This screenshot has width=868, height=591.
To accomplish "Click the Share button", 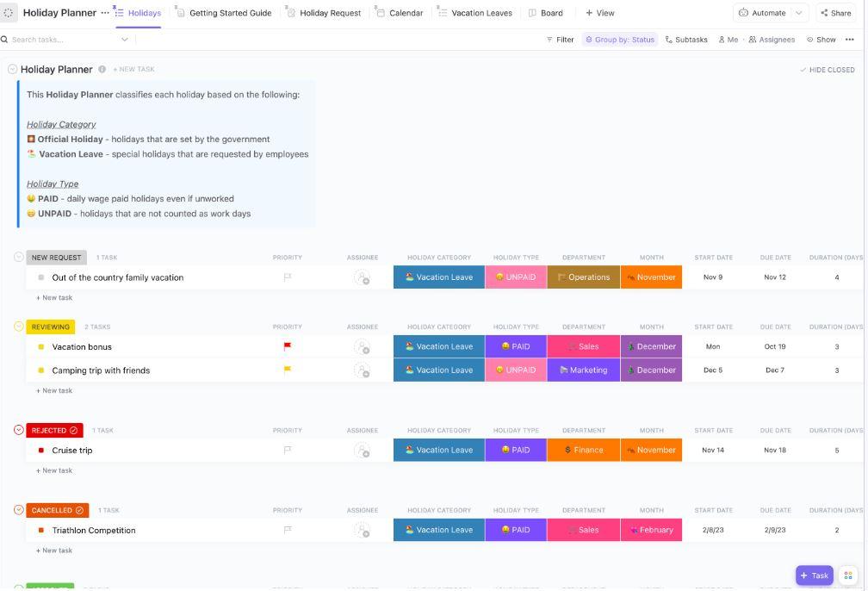I will pyautogui.click(x=836, y=13).
